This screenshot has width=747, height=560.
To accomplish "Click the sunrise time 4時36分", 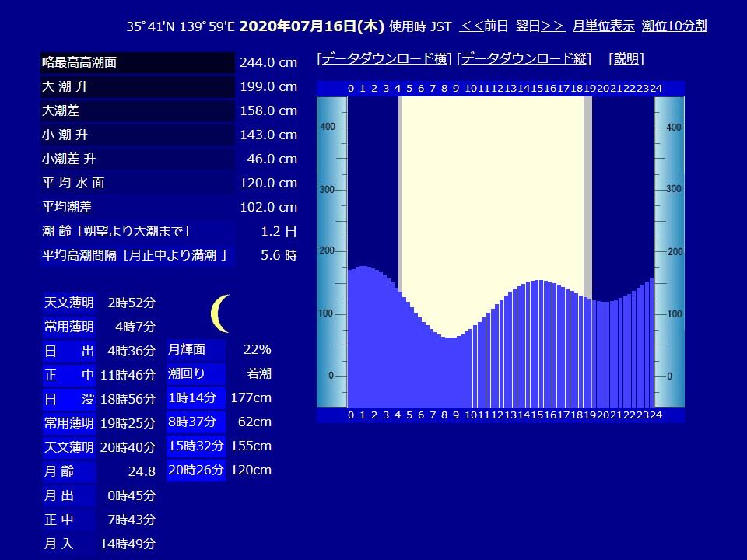I will 132,351.
